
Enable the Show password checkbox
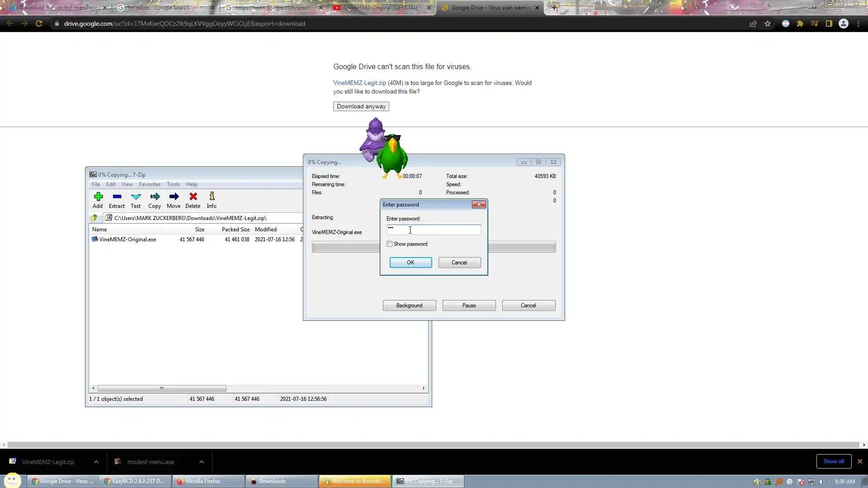tap(390, 244)
